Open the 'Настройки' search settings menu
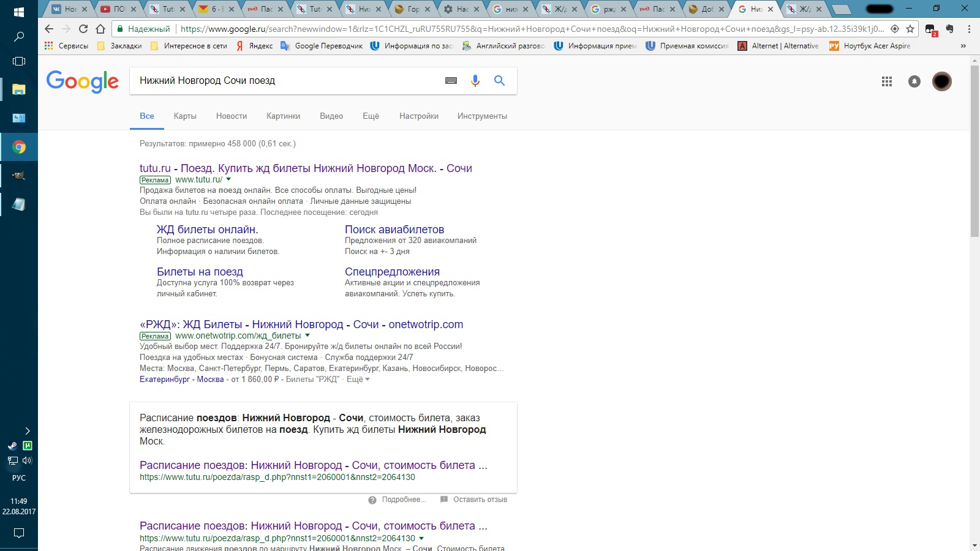The width and height of the screenshot is (980, 551). coord(419,116)
